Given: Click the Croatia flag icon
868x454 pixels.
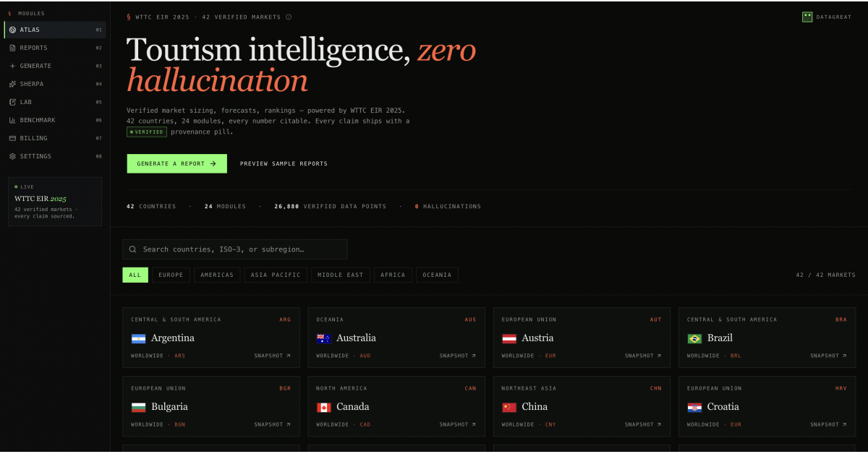Looking at the screenshot, I should pos(694,407).
